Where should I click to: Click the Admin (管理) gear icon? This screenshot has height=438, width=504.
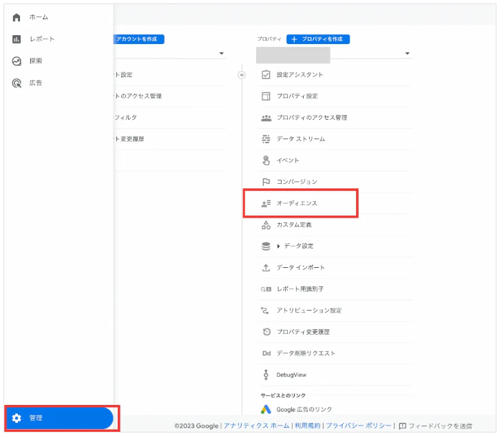(x=17, y=418)
